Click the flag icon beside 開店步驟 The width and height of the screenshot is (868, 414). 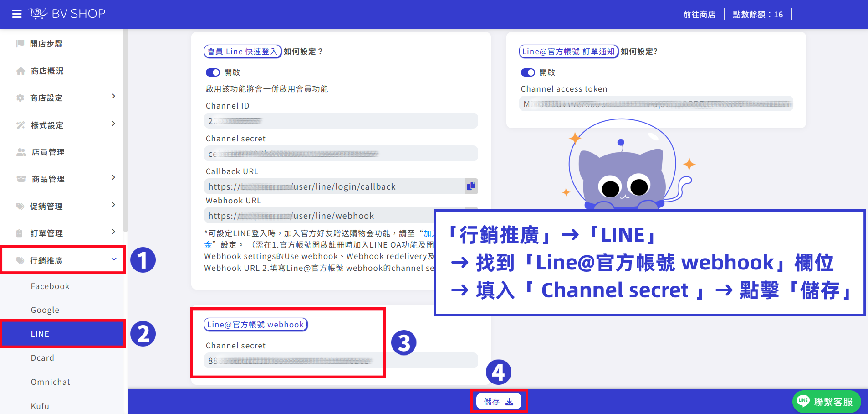point(20,43)
